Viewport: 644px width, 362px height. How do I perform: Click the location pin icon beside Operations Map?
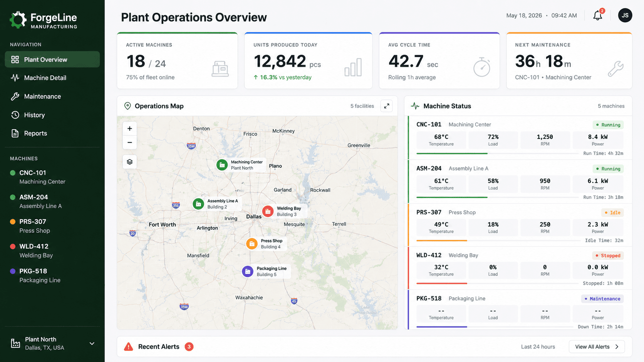(127, 106)
